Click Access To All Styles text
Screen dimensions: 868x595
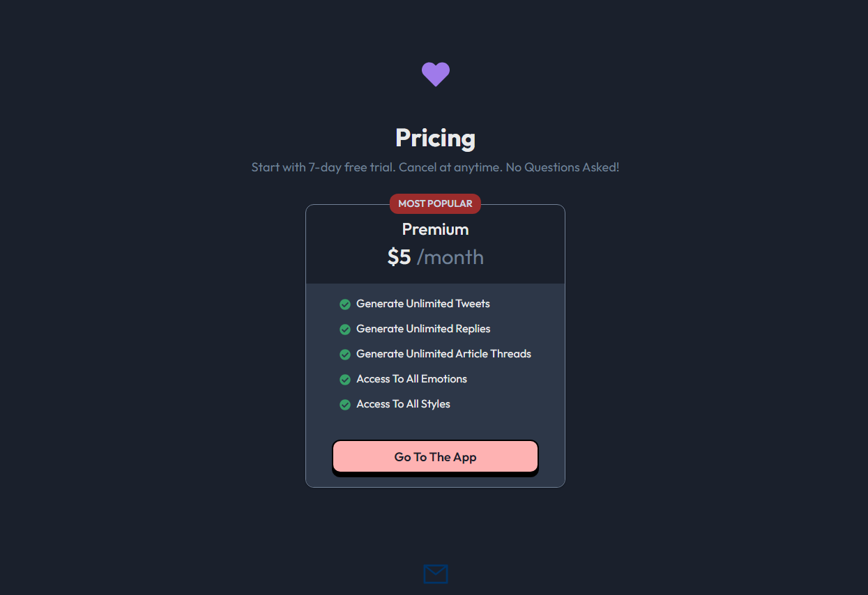pos(403,404)
